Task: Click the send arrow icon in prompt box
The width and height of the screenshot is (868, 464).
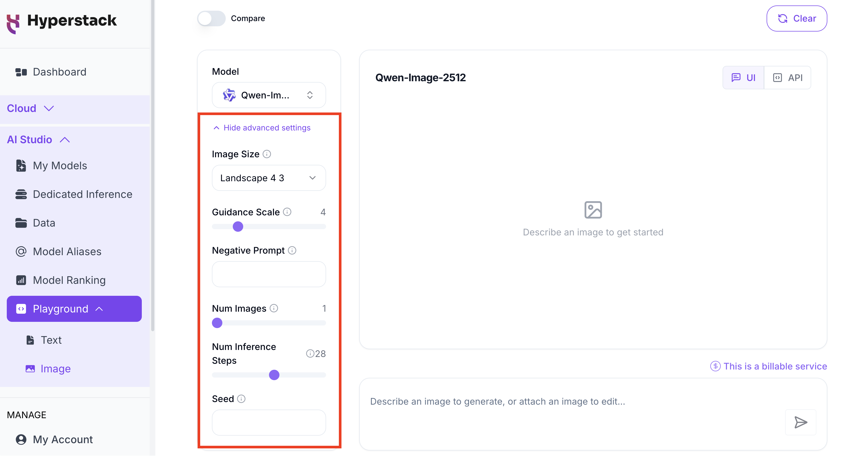Action: click(x=800, y=422)
